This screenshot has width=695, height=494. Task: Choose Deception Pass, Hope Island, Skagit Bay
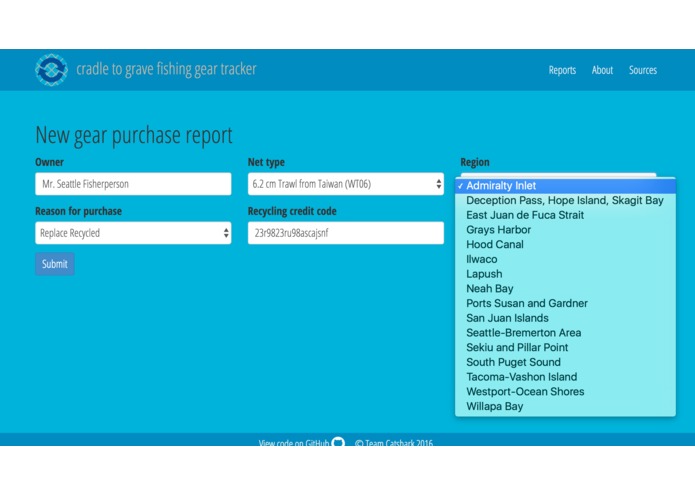coord(566,200)
